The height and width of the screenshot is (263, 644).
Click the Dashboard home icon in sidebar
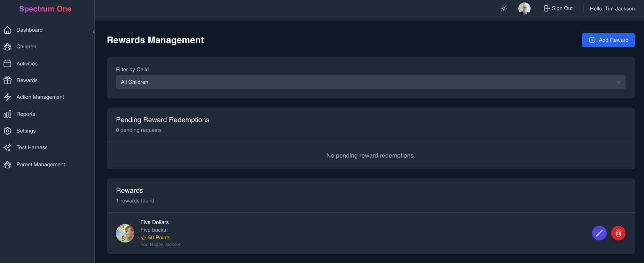click(x=7, y=30)
